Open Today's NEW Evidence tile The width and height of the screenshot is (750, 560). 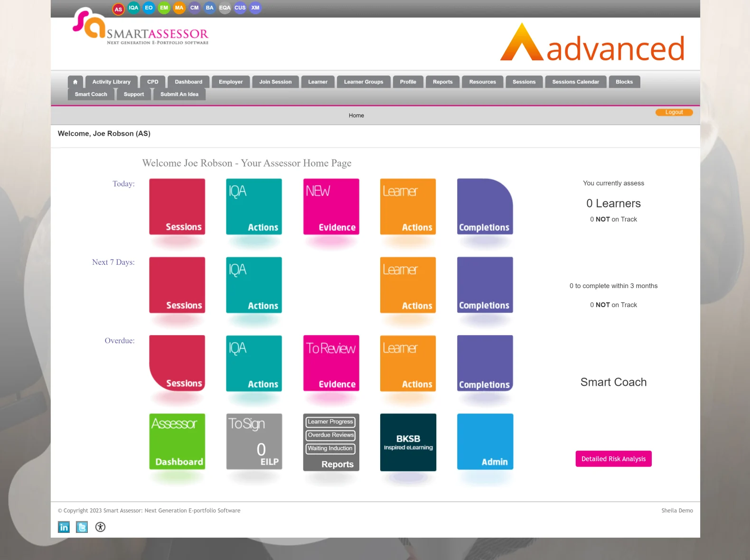pos(331,206)
